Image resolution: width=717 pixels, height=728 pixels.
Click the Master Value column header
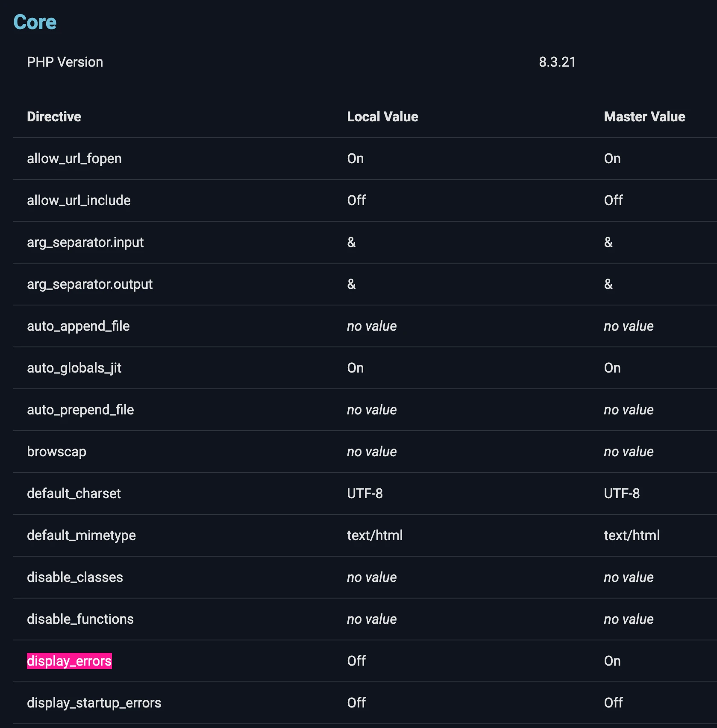pyautogui.click(x=644, y=117)
